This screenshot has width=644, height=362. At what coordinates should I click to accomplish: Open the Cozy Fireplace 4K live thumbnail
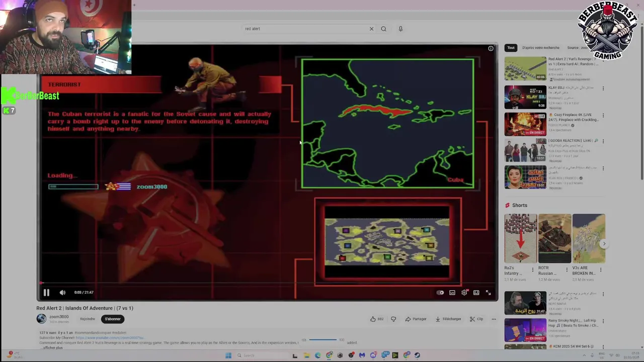tap(525, 124)
